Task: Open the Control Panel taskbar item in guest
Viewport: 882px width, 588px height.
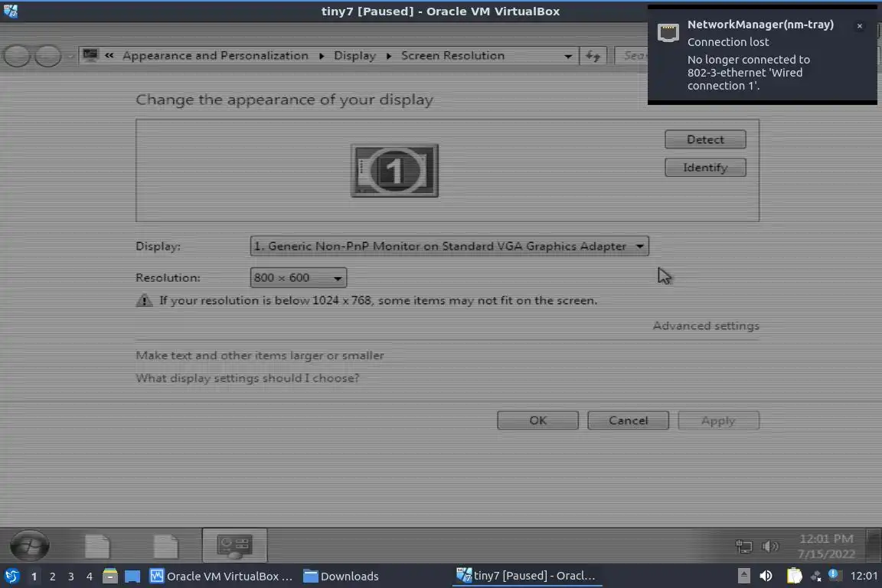Action: click(234, 545)
